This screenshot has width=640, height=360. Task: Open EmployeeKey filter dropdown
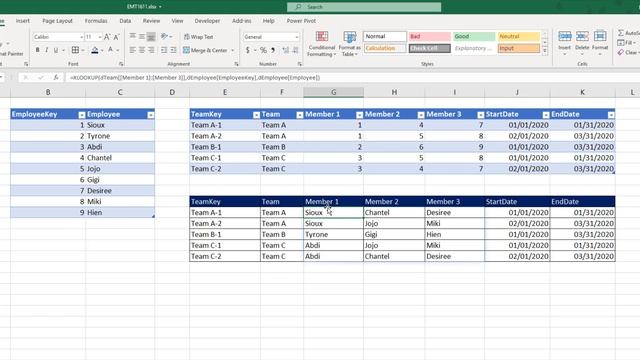pyautogui.click(x=81, y=115)
